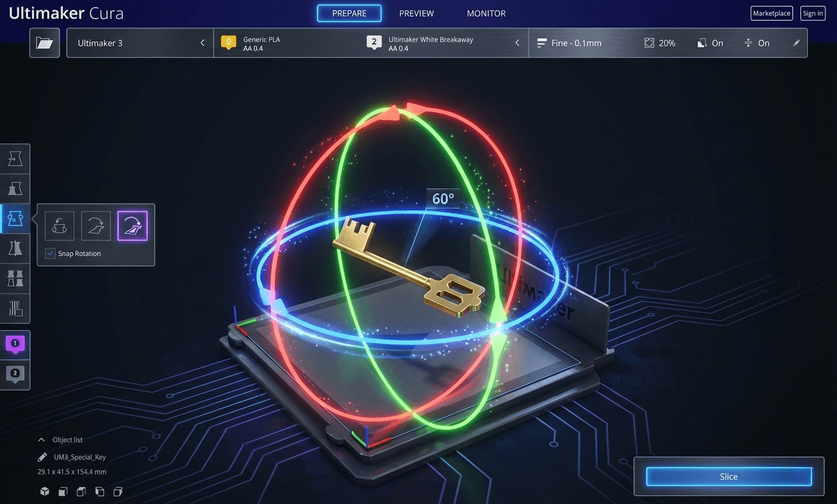Expand material configuration chevron after Breakaway
Screen dimensions: 837x504
(517, 43)
